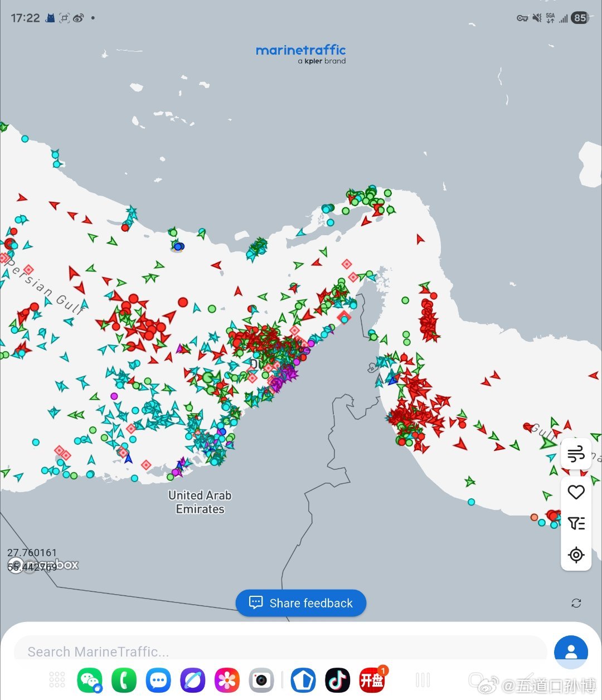Open the blue pentagon app icon
This screenshot has width=602, height=700.
(303, 680)
